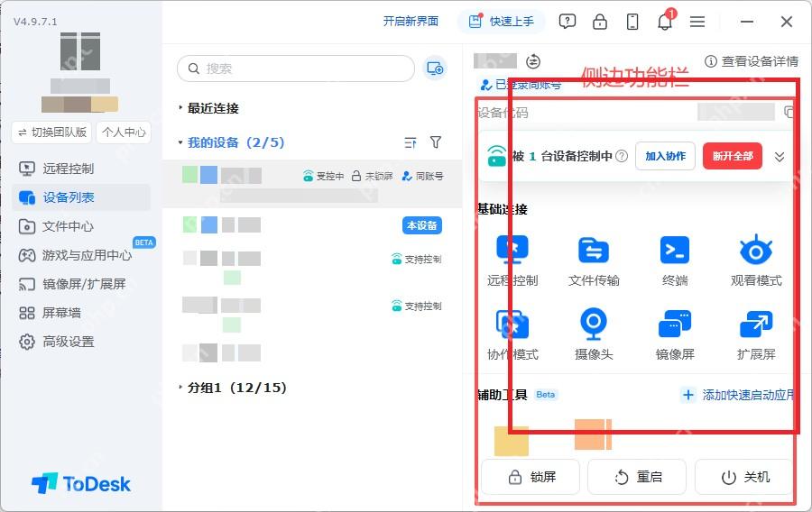Click 开启新界面 link
The width and height of the screenshot is (812, 512).
click(411, 22)
